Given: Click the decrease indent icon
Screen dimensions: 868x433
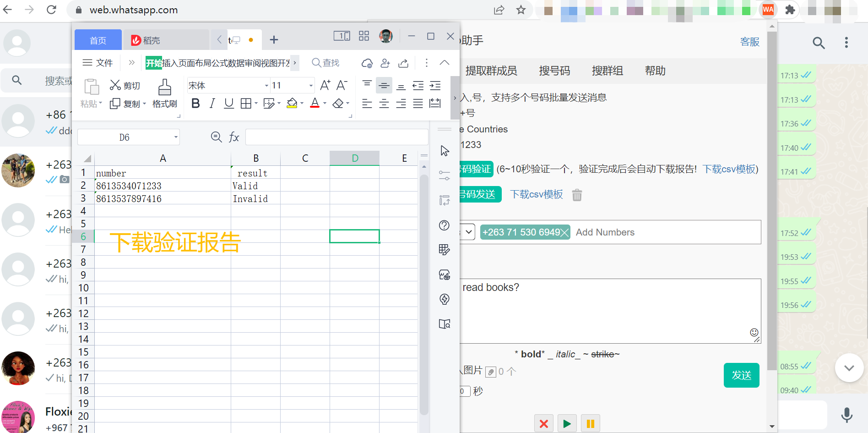Looking at the screenshot, I should pos(418,85).
